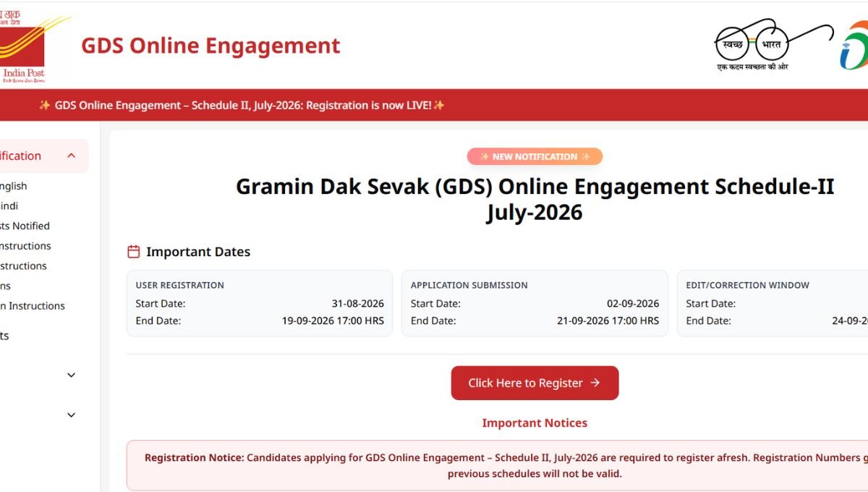Screen dimensions: 868x492
Task: Click the date 02-09-2026
Action: tap(633, 303)
